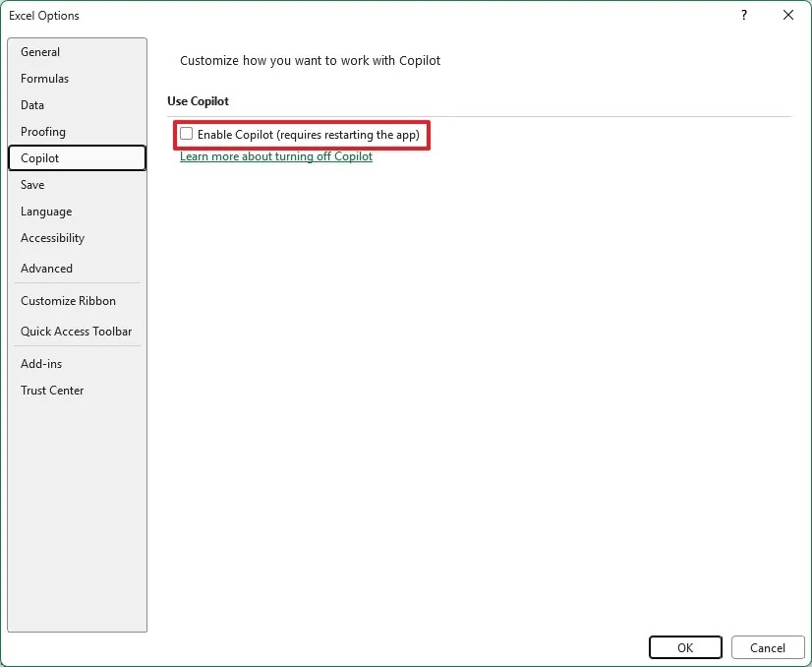Switch to the Data options
The image size is (812, 667).
[x=77, y=104]
